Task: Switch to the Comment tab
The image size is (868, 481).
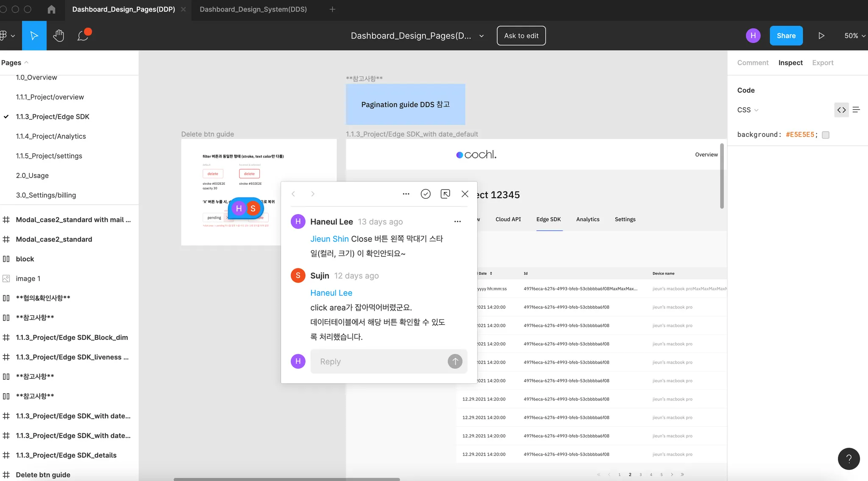Action: pyautogui.click(x=752, y=63)
